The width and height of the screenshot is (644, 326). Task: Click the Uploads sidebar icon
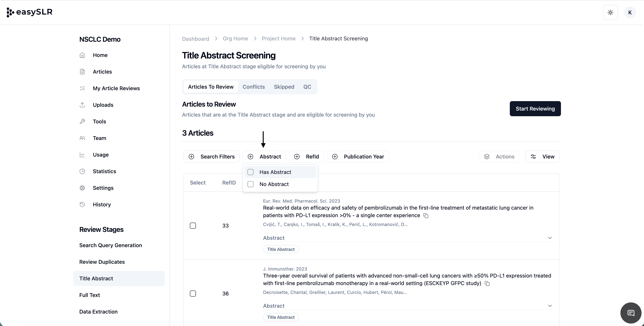pyautogui.click(x=82, y=105)
